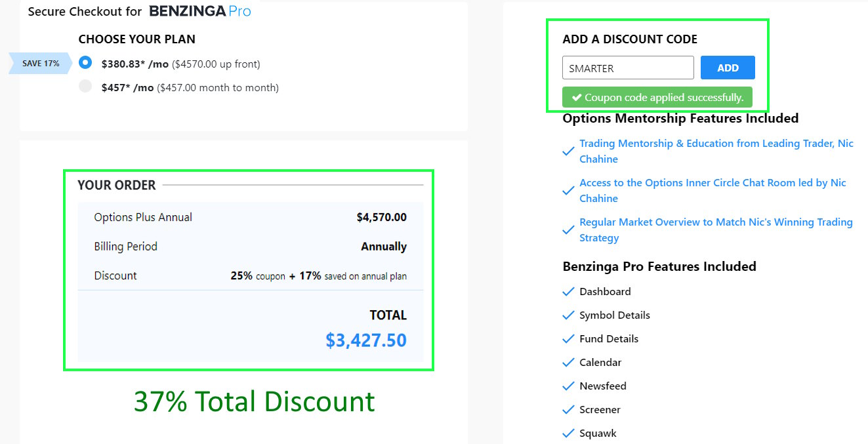Image resolution: width=868 pixels, height=444 pixels.
Task: Click the Benzinga Pro logo
Action: coord(197,11)
